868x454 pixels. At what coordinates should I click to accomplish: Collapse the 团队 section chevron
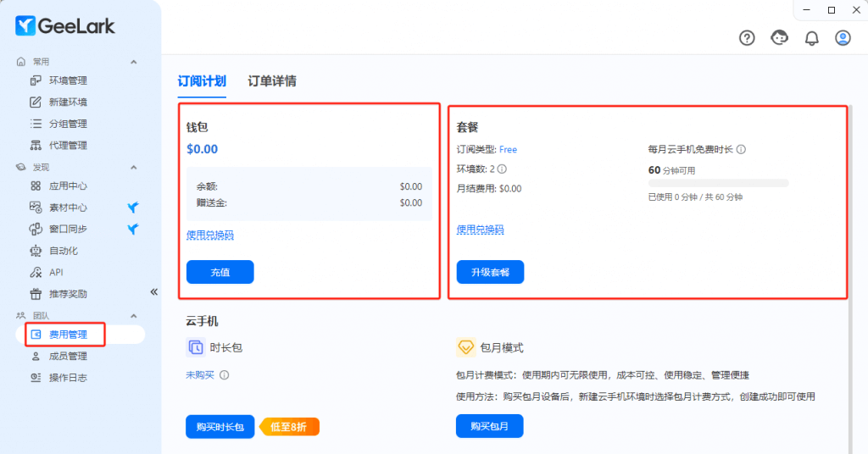click(x=133, y=315)
